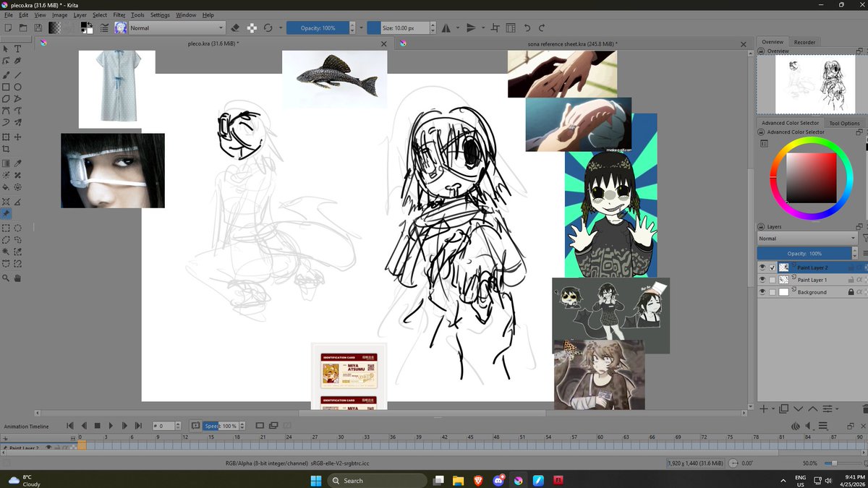Expand the vertical mirror options arrow
Viewport: 868px width, 488px height.
(x=483, y=28)
